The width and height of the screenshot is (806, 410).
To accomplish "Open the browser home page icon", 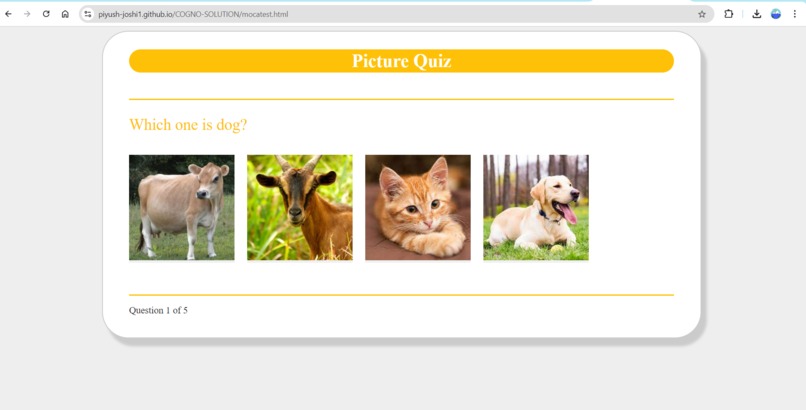I will point(65,14).
